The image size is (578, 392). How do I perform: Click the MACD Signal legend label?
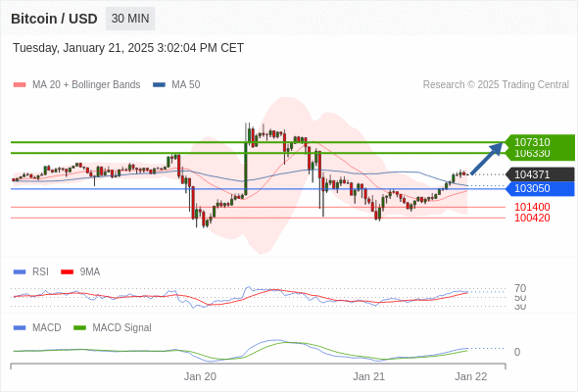coord(121,328)
